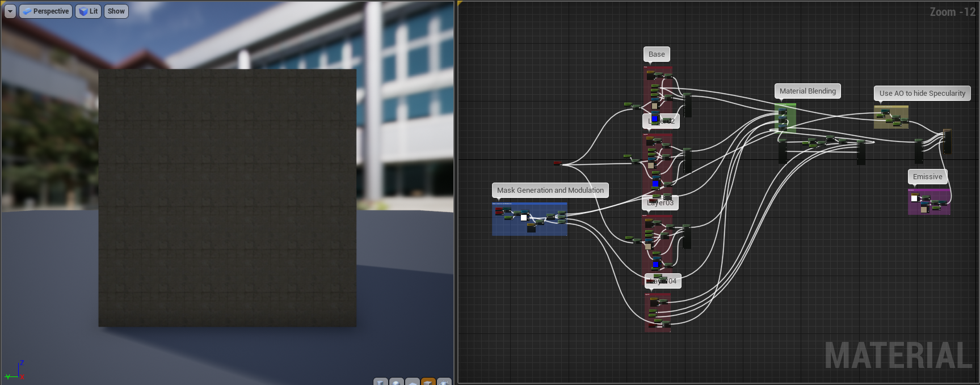This screenshot has width=980, height=385.
Task: Select the sphere preview mesh icon
Action: [x=397, y=382]
